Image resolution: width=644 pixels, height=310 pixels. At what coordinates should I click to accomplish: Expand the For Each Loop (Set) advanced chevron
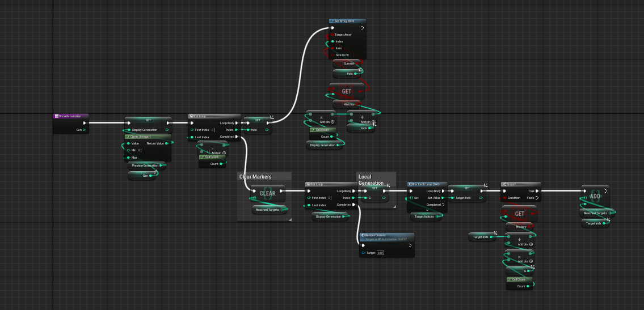point(427,210)
